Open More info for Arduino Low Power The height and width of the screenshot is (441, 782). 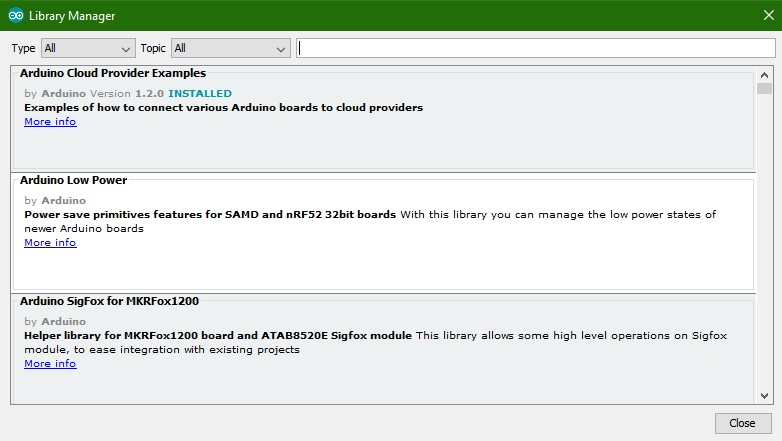pos(50,242)
